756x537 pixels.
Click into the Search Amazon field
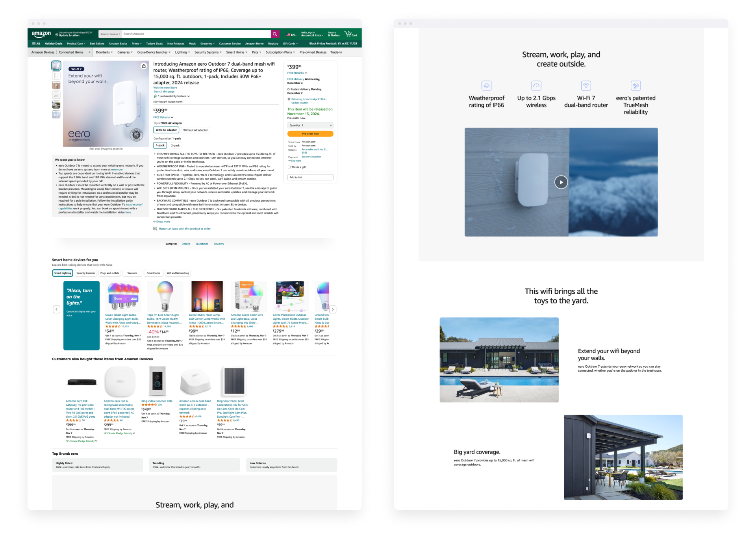click(196, 34)
